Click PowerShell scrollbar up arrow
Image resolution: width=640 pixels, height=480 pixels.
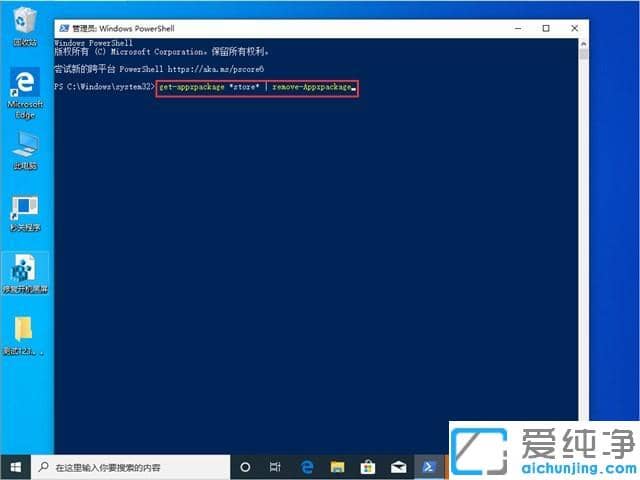584,44
